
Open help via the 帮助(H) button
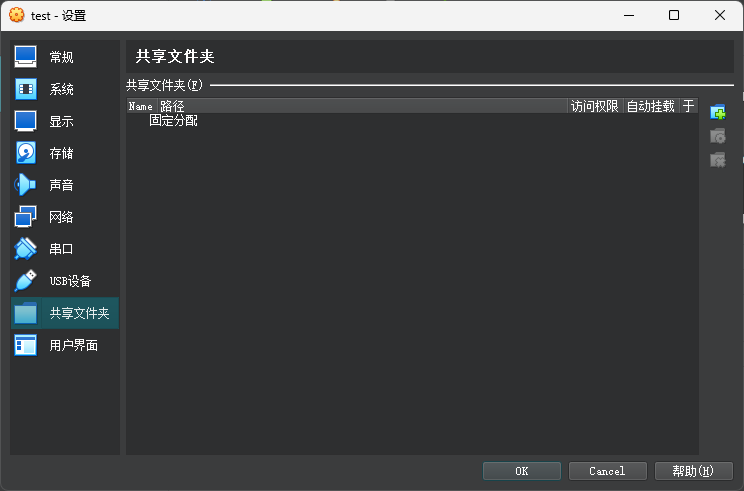693,471
